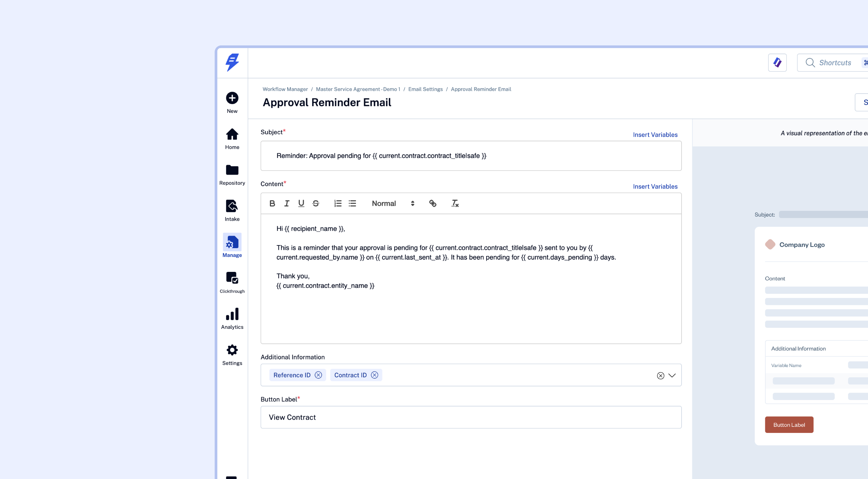868x479 pixels.
Task: Go to Home in the sidebar
Action: tap(232, 138)
